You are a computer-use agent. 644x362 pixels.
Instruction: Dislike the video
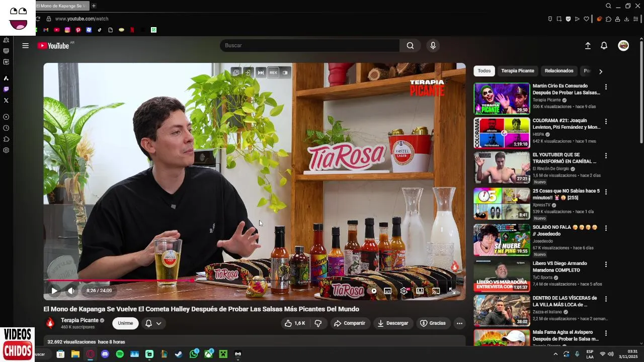(318, 323)
